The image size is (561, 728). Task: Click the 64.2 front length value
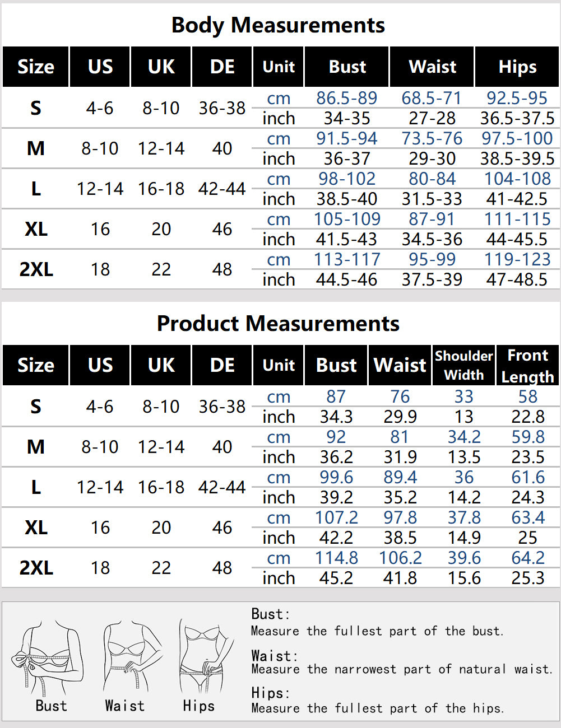click(x=527, y=558)
